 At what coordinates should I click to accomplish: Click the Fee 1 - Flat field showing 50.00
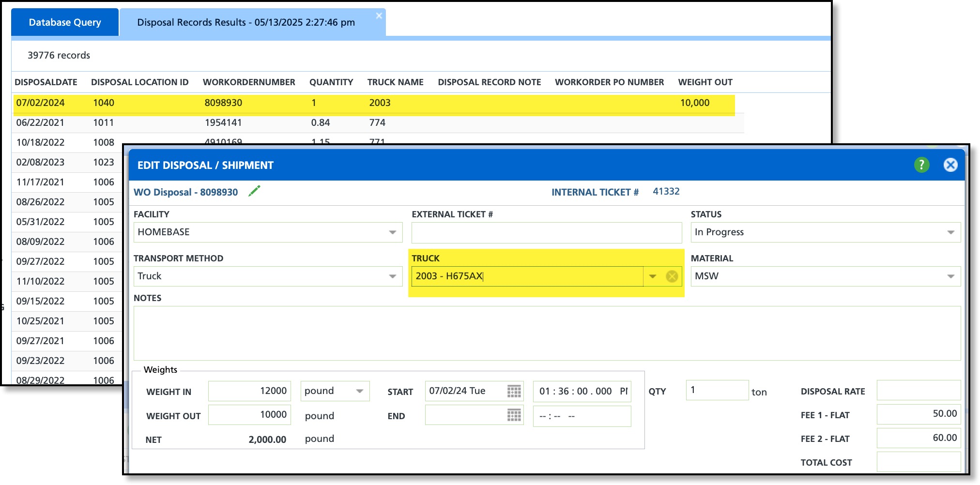[x=919, y=414]
